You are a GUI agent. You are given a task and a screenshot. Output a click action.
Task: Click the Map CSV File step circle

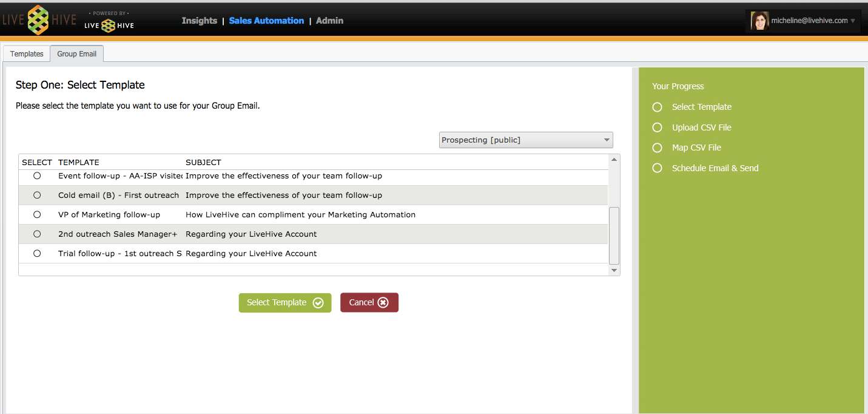click(x=657, y=148)
